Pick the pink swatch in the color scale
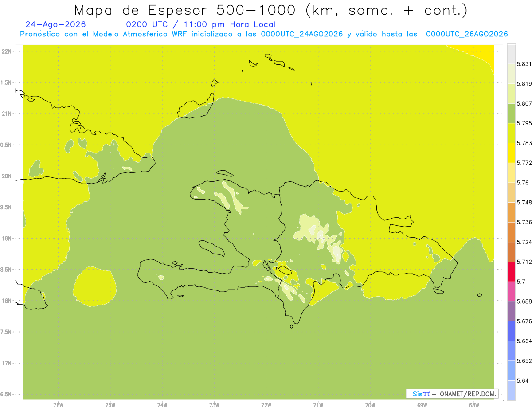532x411 pixels. pyautogui.click(x=511, y=291)
